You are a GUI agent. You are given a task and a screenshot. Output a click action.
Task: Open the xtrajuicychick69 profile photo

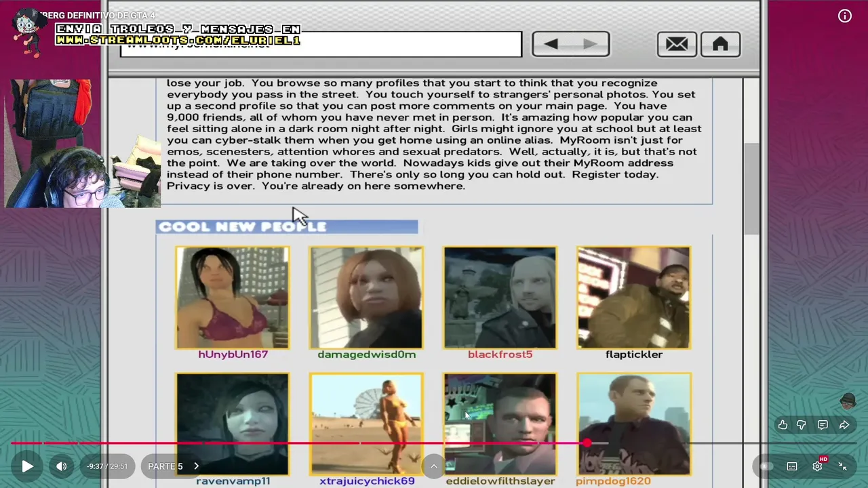click(366, 424)
